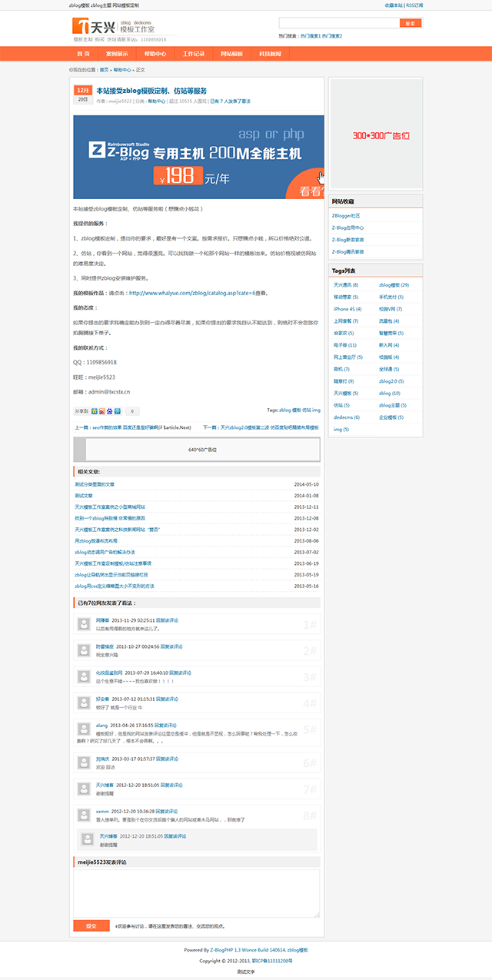
Task: Open related article 天兴模板工作室案例之小型商城网站
Action: click(110, 507)
